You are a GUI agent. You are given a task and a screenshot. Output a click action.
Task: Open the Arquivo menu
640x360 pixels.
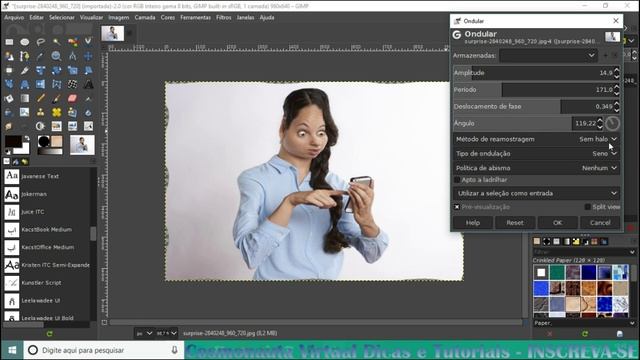[14, 18]
